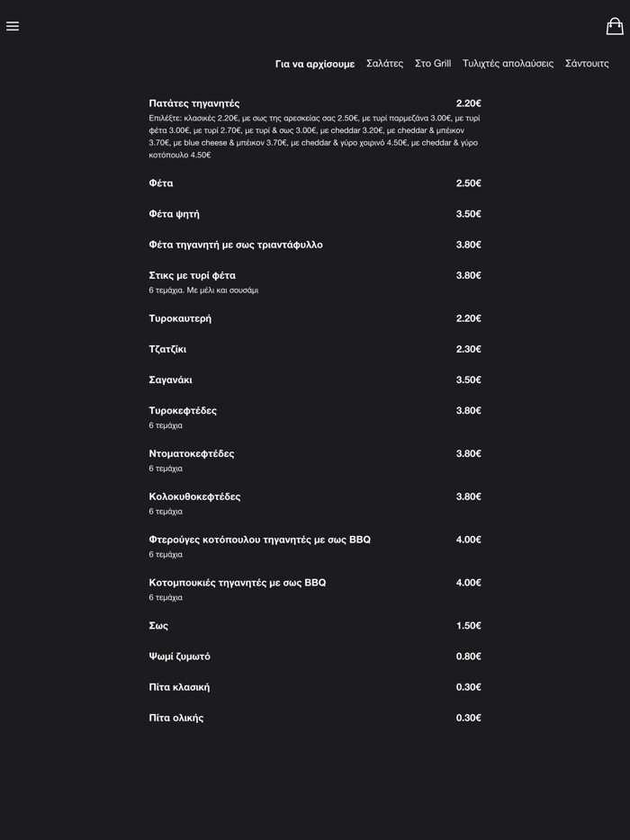Select the Ντοματοκεφτέδες item
630x840 pixels.
pyautogui.click(x=192, y=453)
